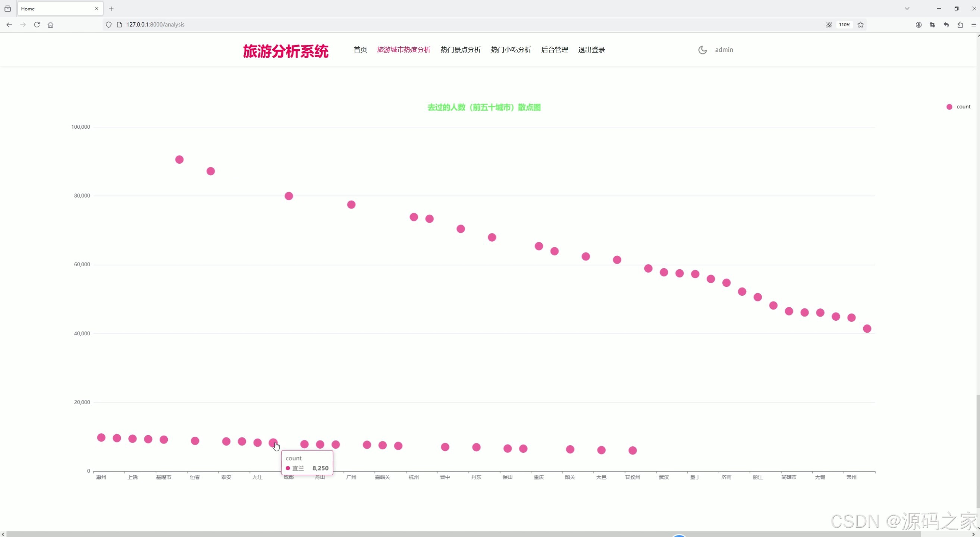Image resolution: width=980 pixels, height=537 pixels.
Task: Expand the list all tabs chevron
Action: coord(907,8)
